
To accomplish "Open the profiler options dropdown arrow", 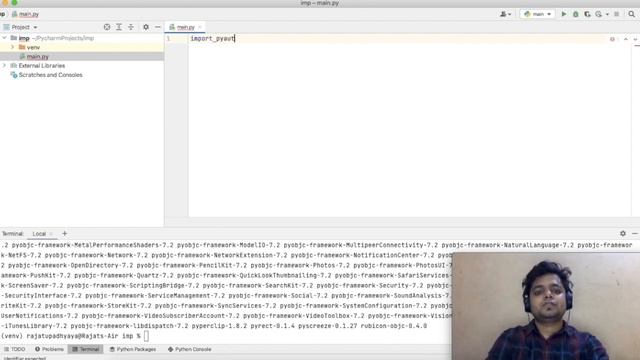I will [607, 14].
